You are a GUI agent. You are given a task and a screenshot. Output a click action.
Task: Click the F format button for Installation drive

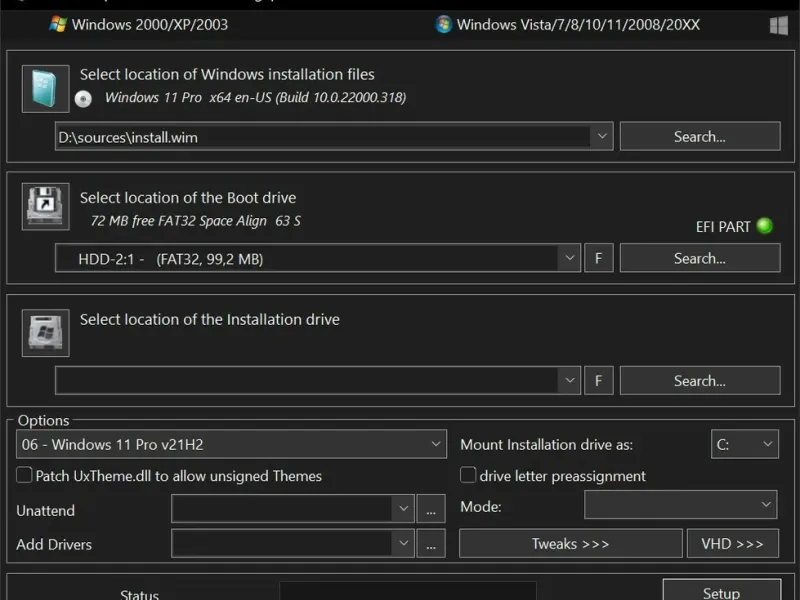[x=598, y=380]
